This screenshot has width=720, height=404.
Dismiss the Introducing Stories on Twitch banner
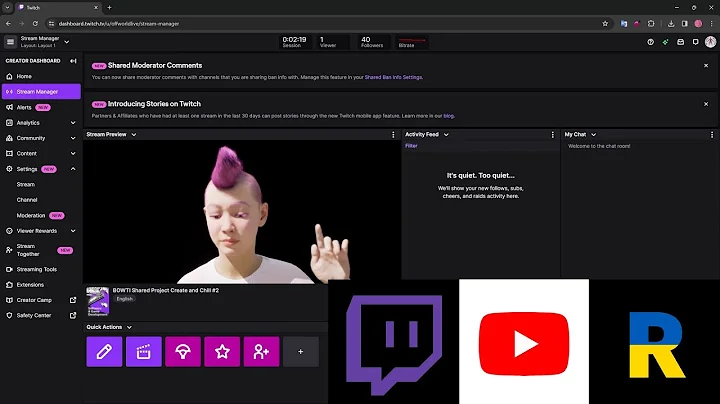(706, 104)
